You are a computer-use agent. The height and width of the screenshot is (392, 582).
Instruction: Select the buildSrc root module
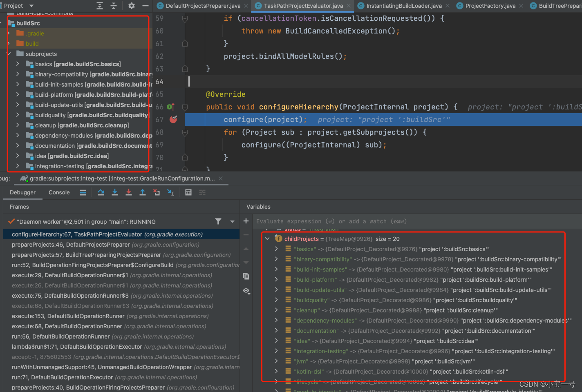coord(28,23)
